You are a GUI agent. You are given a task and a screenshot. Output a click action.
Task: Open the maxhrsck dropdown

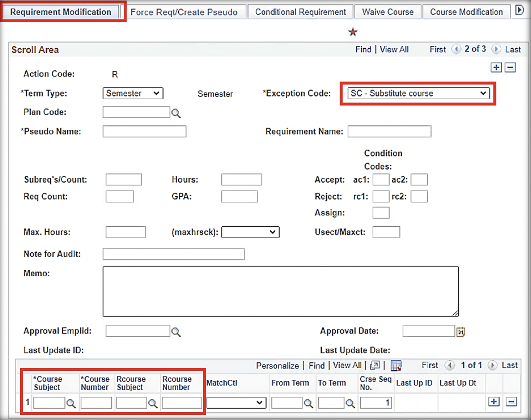point(250,232)
